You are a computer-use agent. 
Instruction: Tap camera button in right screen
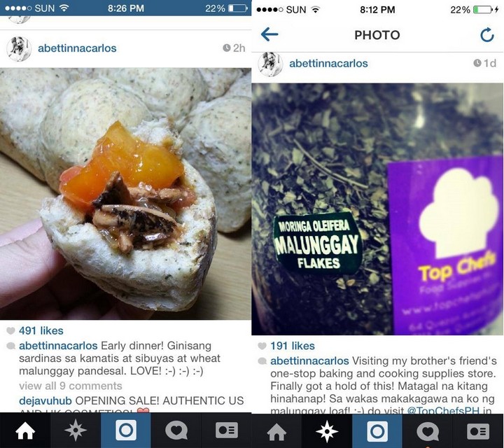coord(377,431)
